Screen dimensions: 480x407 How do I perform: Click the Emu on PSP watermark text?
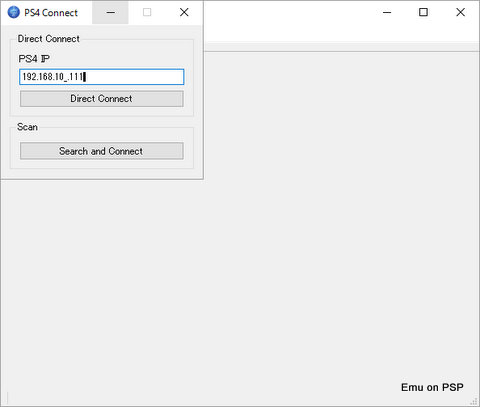432,387
